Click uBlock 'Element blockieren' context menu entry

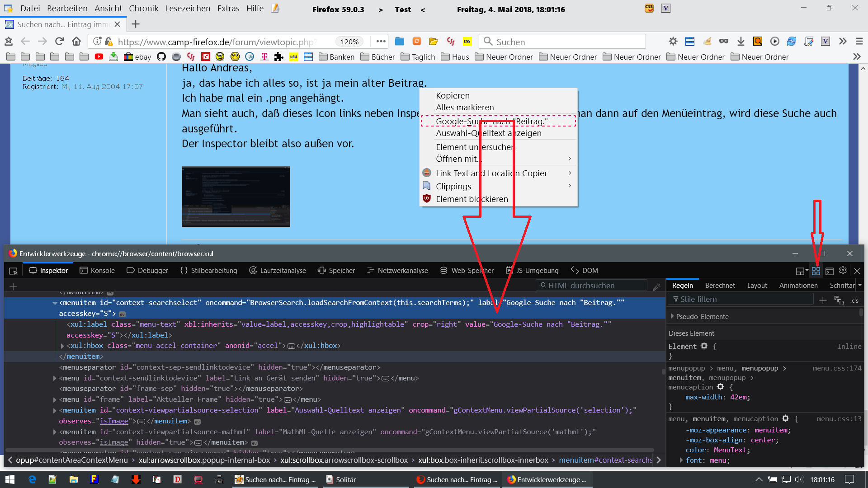(472, 199)
